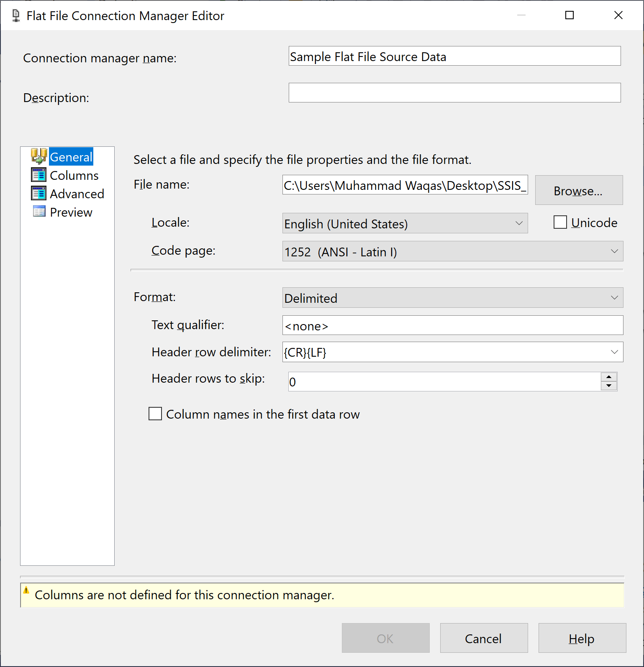The height and width of the screenshot is (667, 644).
Task: Enable the Unicode checkbox
Action: coord(560,222)
